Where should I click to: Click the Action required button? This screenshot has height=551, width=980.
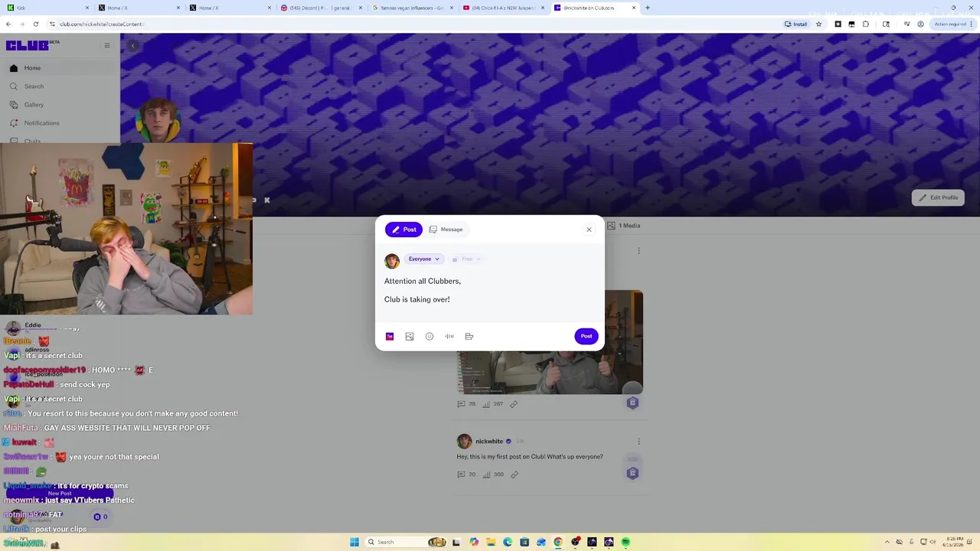tap(952, 24)
